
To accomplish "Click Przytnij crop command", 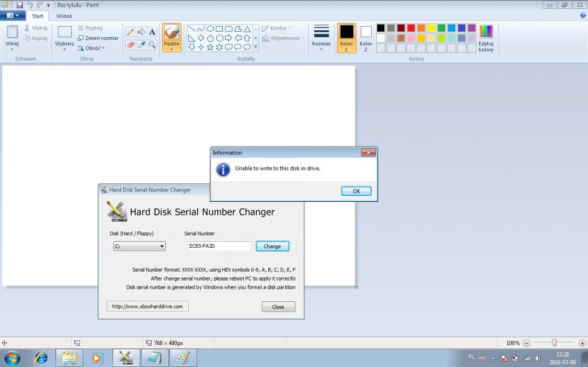I will point(90,28).
